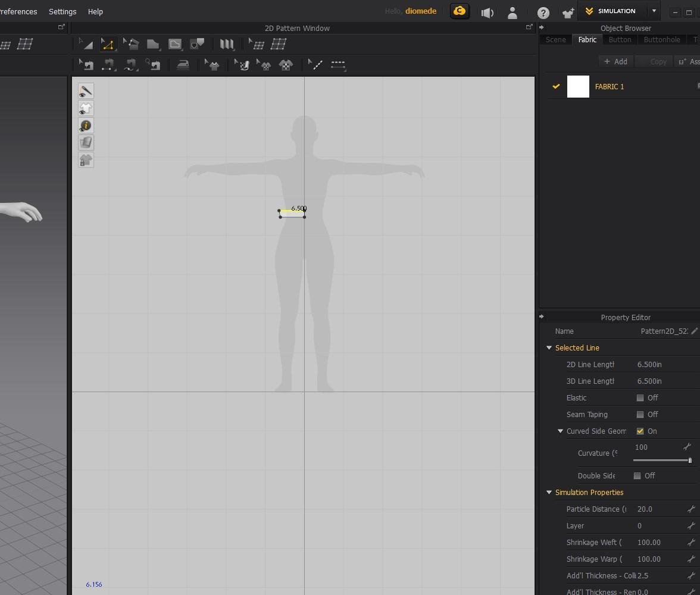Select the Edit Sewing tool icon
Viewport: 700px width, 595px height.
pyautogui.click(x=87, y=65)
